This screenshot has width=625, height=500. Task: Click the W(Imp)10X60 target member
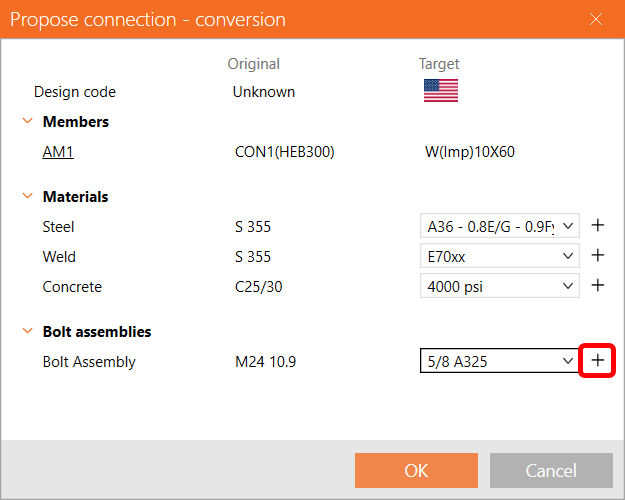point(469,152)
